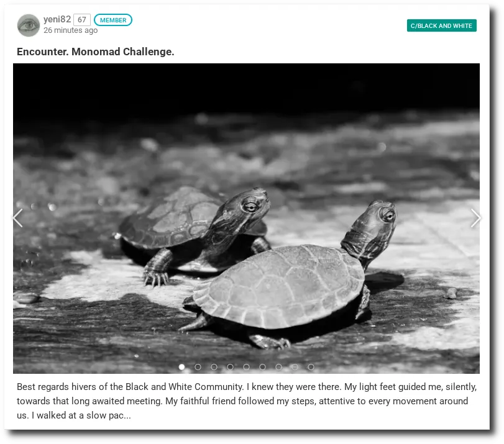This screenshot has height=444, width=504.
Task: Go to previous image with left arrow
Action: [x=17, y=218]
